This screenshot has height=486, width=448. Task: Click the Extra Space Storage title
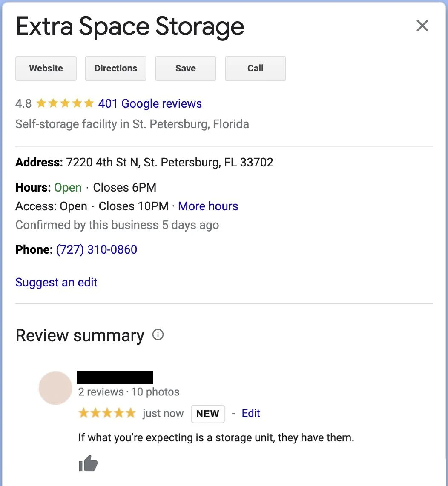(129, 26)
